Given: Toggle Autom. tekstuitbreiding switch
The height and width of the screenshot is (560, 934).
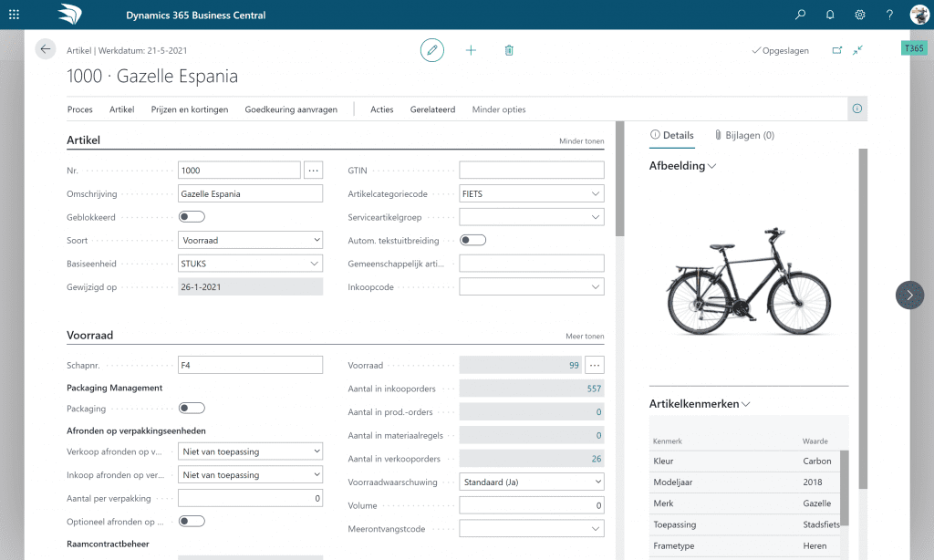Looking at the screenshot, I should [473, 240].
